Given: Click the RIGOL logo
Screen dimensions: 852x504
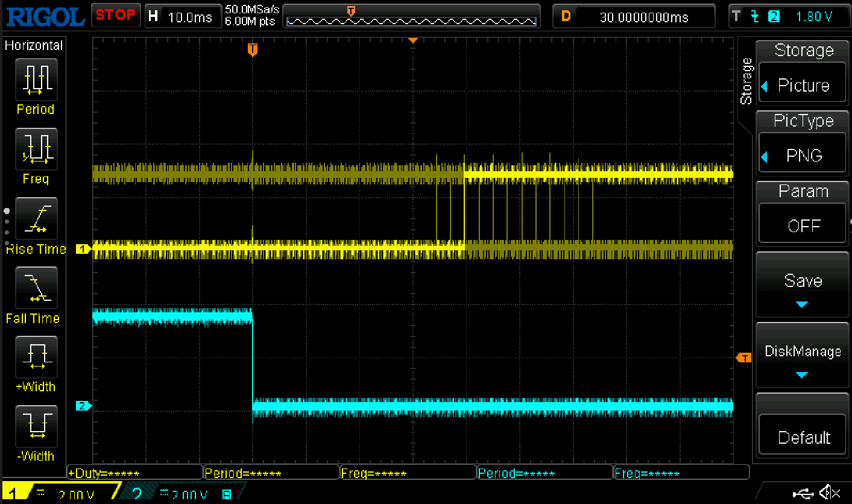Looking at the screenshot, I should pos(45,16).
